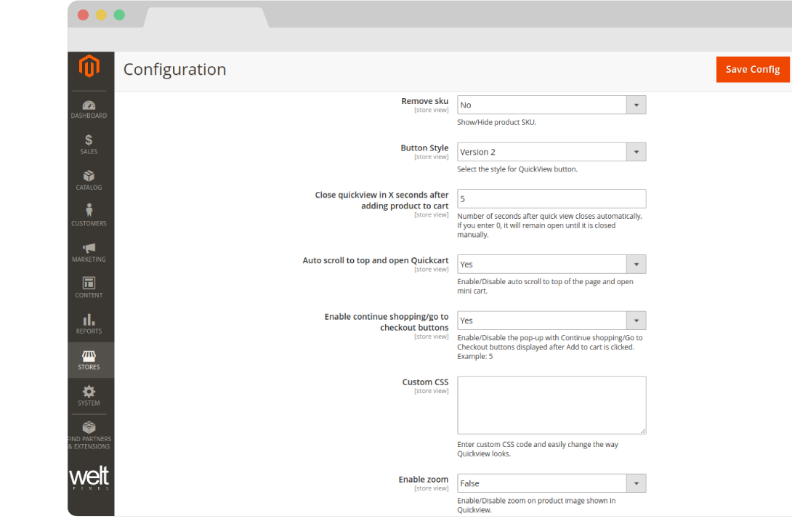Screen dimensions: 792x532
Task: Open System settings gear
Action: click(x=89, y=395)
